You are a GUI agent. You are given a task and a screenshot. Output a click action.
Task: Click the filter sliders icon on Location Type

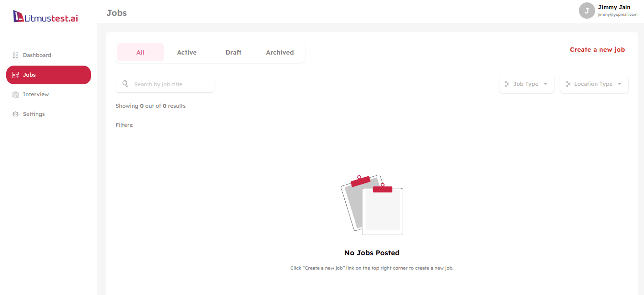(567, 84)
